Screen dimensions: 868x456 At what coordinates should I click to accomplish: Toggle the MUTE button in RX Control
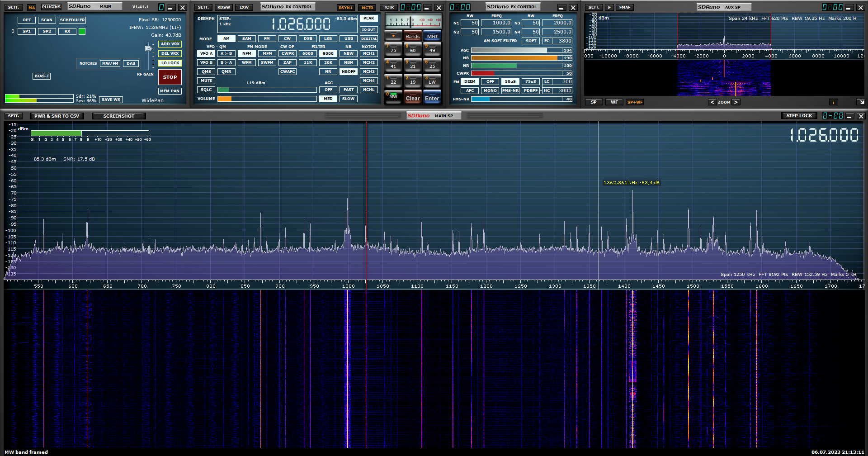pyautogui.click(x=206, y=81)
